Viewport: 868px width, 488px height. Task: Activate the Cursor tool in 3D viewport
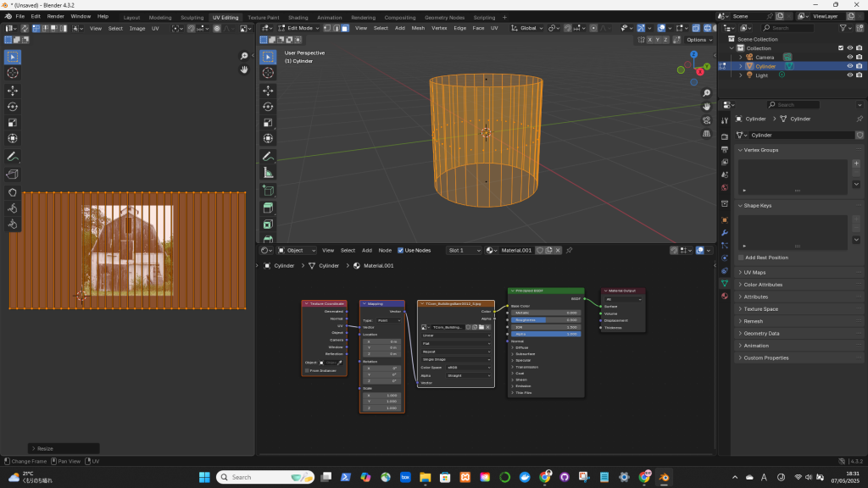268,73
